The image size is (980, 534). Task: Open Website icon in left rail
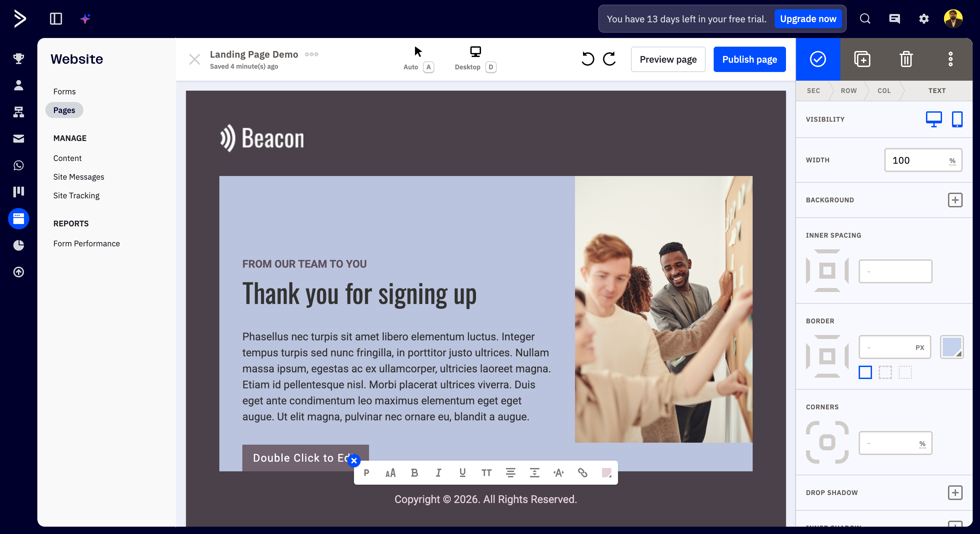coord(19,219)
